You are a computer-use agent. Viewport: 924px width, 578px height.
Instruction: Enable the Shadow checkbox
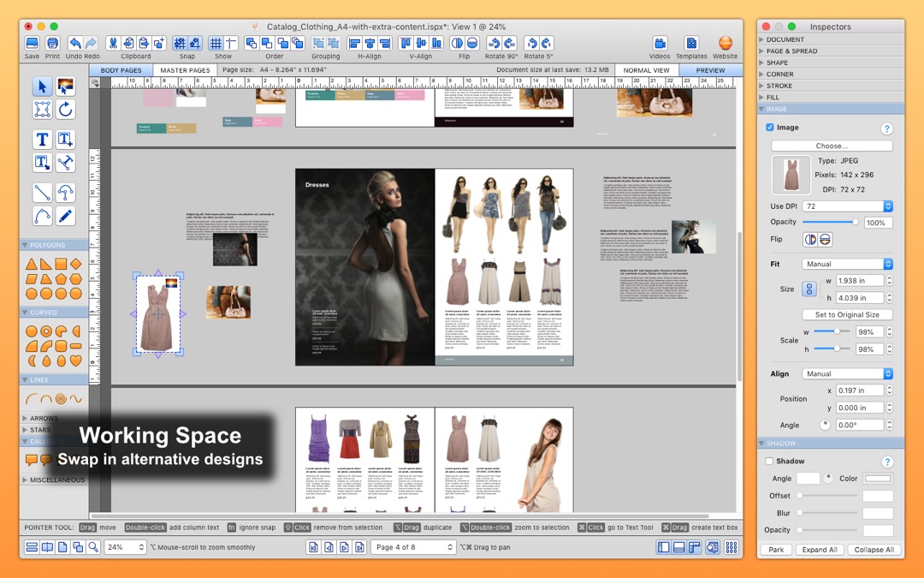click(x=770, y=462)
